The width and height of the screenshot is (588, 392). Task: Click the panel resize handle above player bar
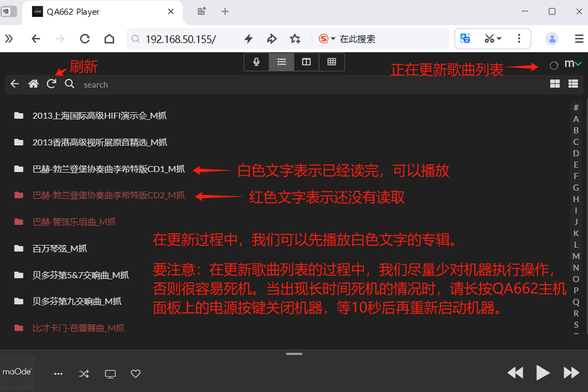click(x=294, y=354)
